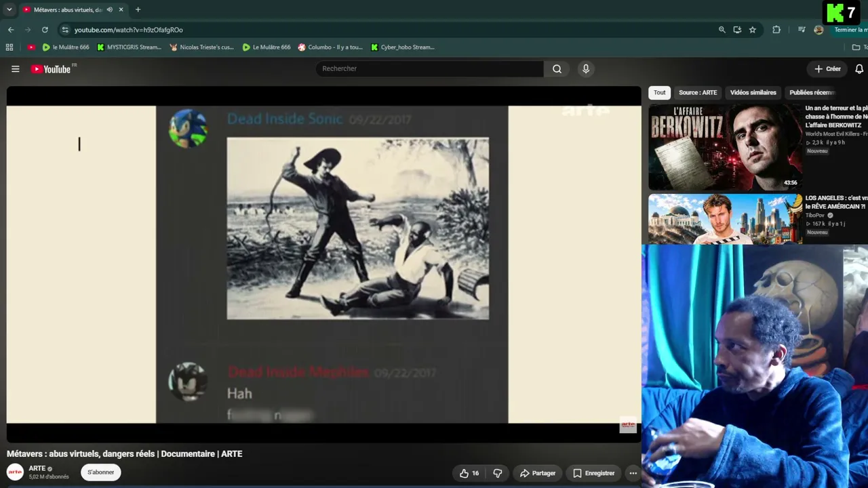Open the all bookmarks folder icon

pyautogui.click(x=859, y=47)
